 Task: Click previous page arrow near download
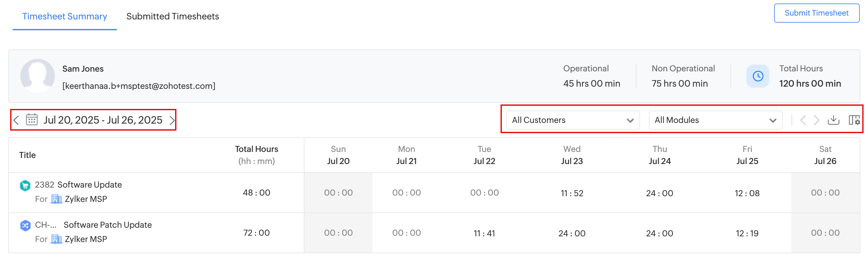(x=803, y=120)
